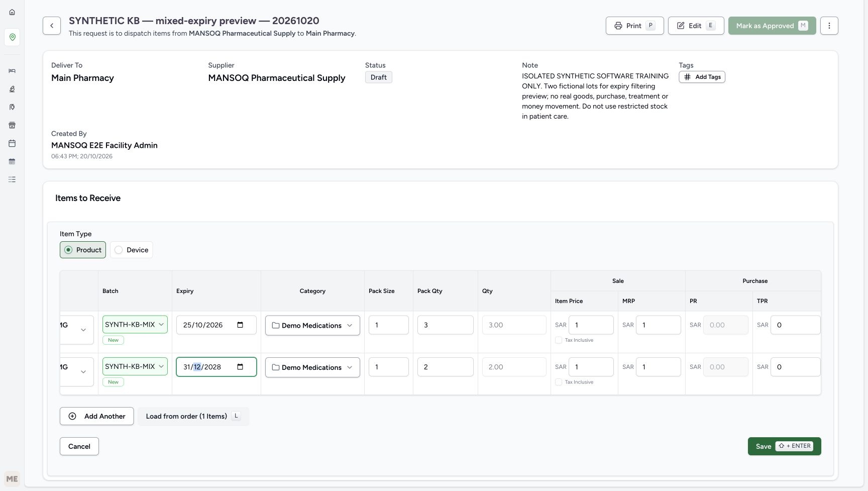The height and width of the screenshot is (491, 868).
Task: Click the Pack Qty field containing 3
Action: pos(446,325)
